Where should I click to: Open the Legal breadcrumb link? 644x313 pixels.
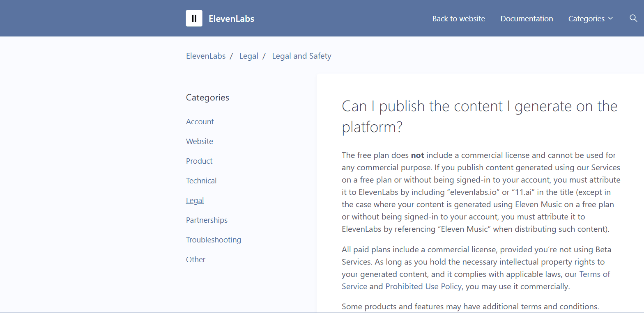tap(249, 56)
